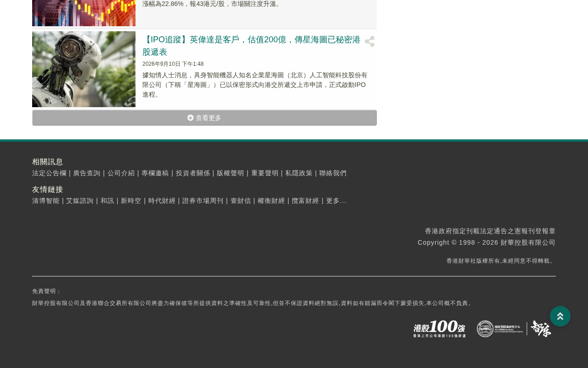
Task: Open the robot article thumbnail
Action: coord(84,69)
